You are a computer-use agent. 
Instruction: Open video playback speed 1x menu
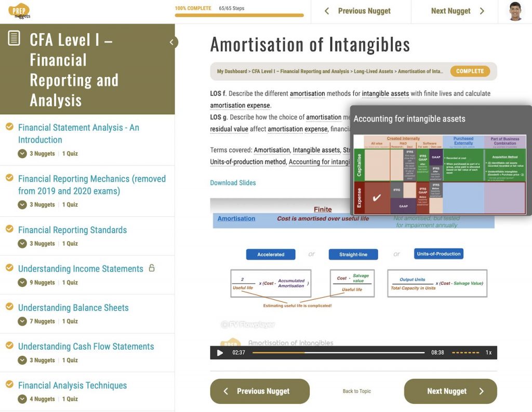(x=488, y=353)
